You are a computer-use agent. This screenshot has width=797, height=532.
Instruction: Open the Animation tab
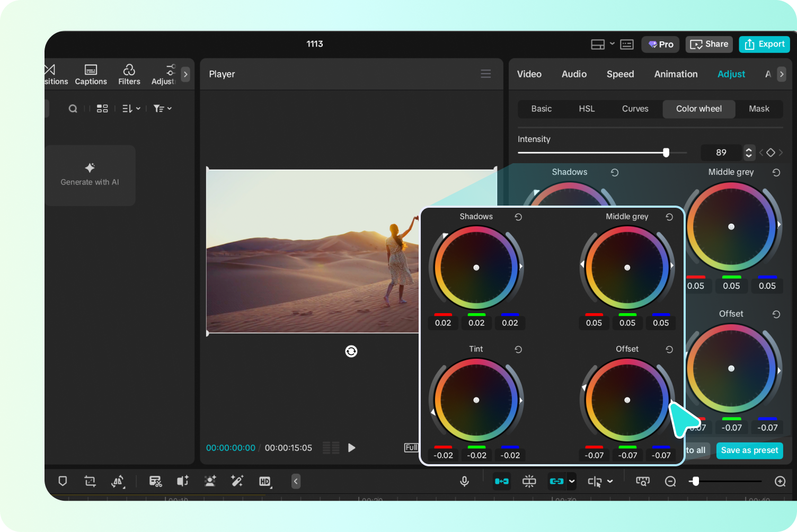click(x=676, y=74)
